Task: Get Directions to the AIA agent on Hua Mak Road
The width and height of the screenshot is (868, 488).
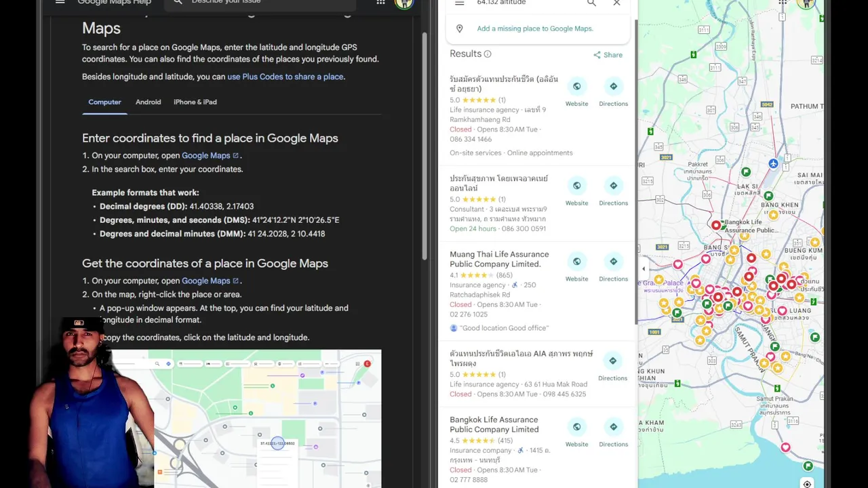Action: pyautogui.click(x=613, y=361)
